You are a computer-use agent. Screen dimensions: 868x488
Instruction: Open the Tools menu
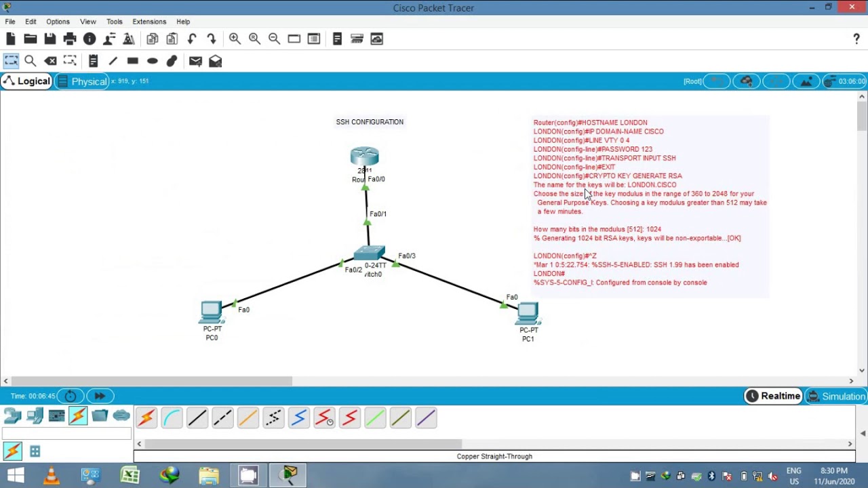(114, 22)
